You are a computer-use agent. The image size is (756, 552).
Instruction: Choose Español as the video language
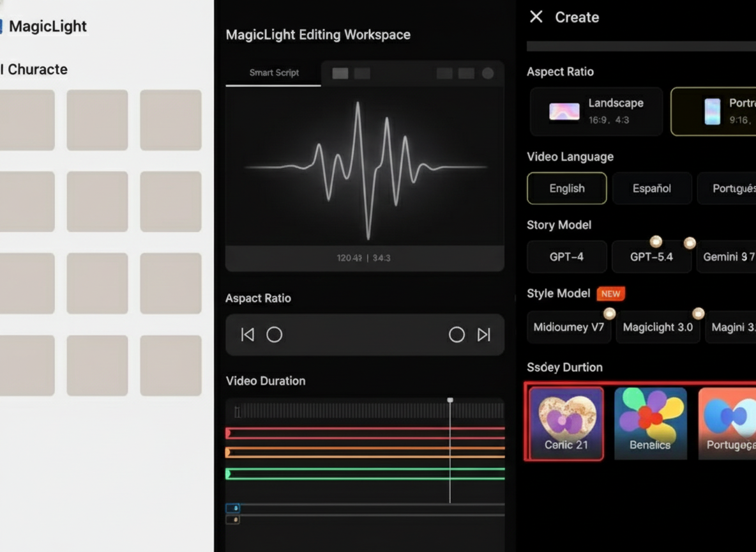click(x=652, y=188)
